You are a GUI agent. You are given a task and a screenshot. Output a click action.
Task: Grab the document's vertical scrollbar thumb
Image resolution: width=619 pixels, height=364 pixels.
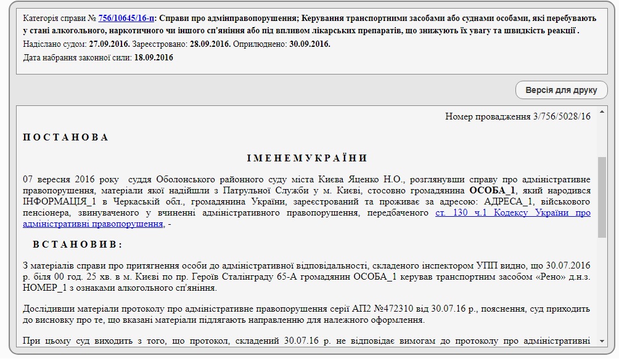[x=602, y=197]
